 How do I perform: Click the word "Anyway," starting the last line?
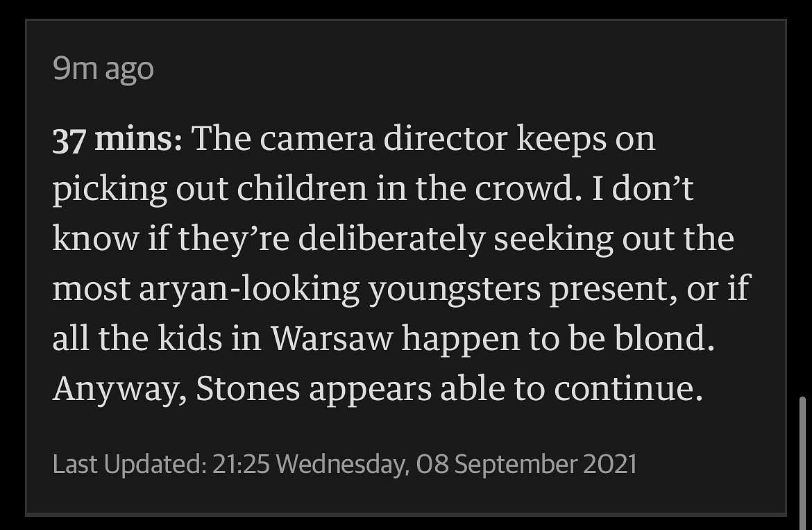(119, 388)
